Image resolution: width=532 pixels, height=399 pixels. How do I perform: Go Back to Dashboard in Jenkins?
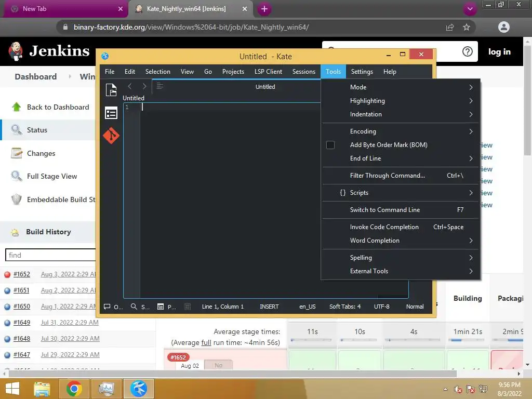(x=58, y=107)
